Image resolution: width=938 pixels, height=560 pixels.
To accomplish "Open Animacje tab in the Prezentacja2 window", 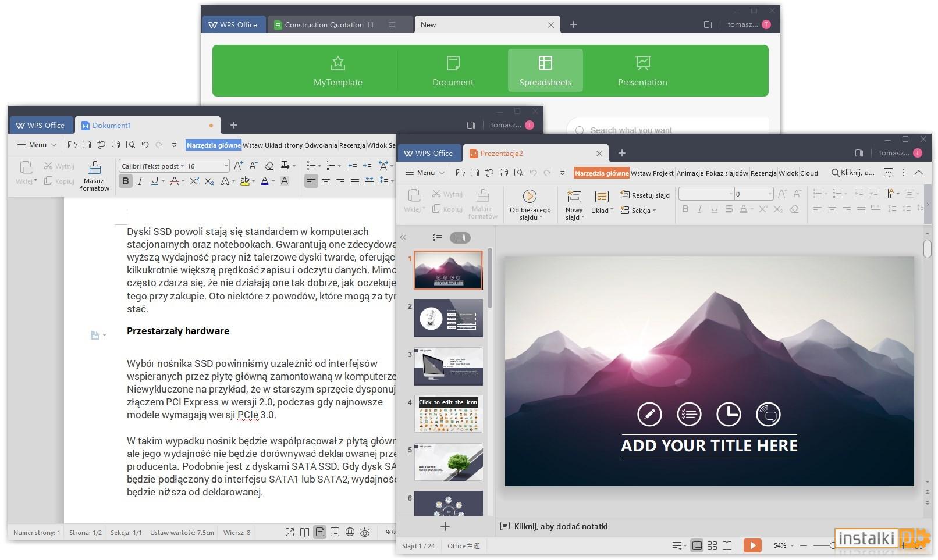I will click(690, 173).
